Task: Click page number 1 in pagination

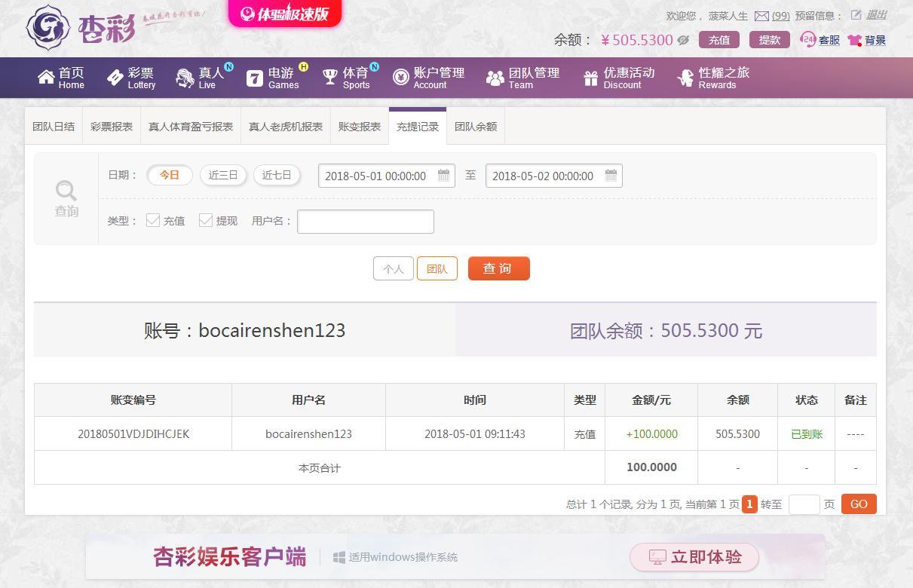Action: pos(749,504)
